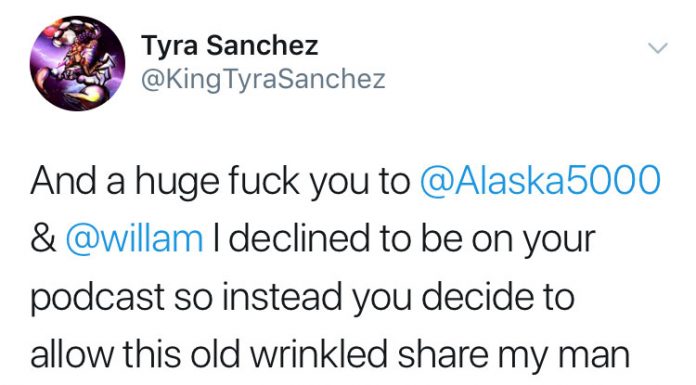Visit the @willam mention

pyautogui.click(x=134, y=238)
